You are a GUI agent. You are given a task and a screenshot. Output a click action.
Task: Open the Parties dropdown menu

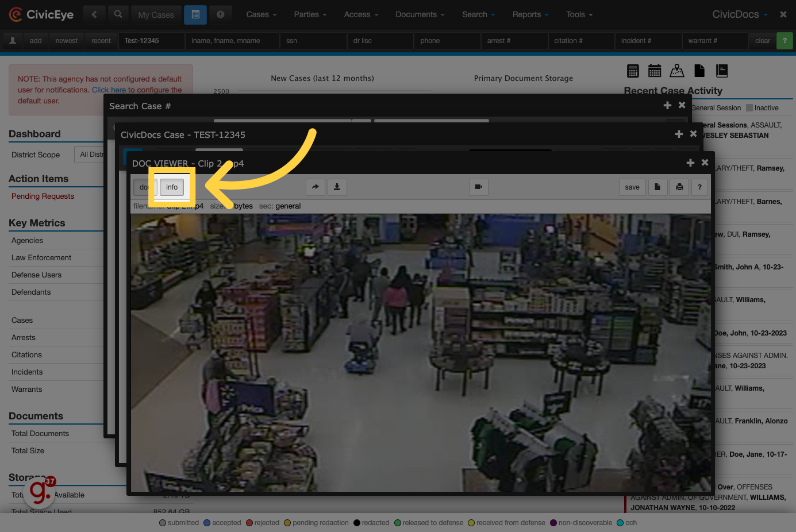pyautogui.click(x=310, y=14)
